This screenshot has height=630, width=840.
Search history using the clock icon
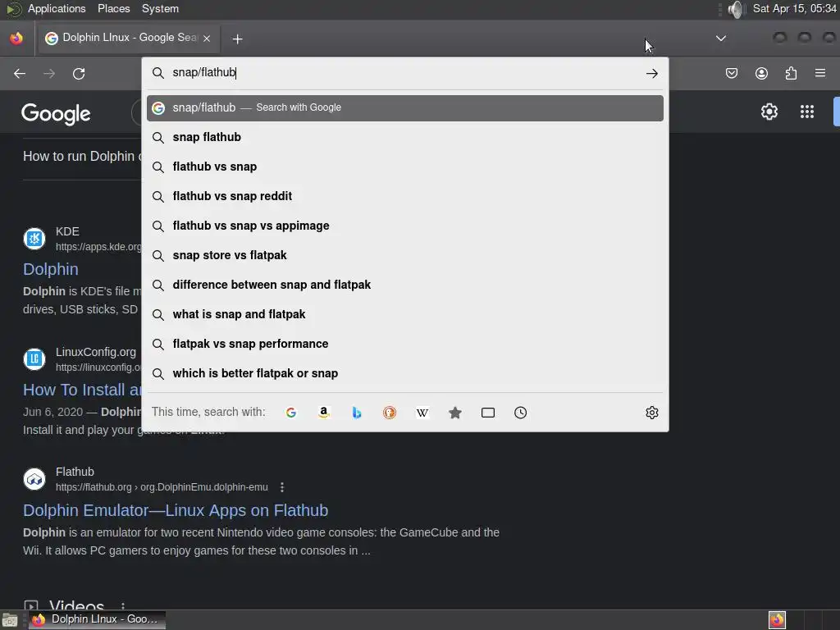521,413
